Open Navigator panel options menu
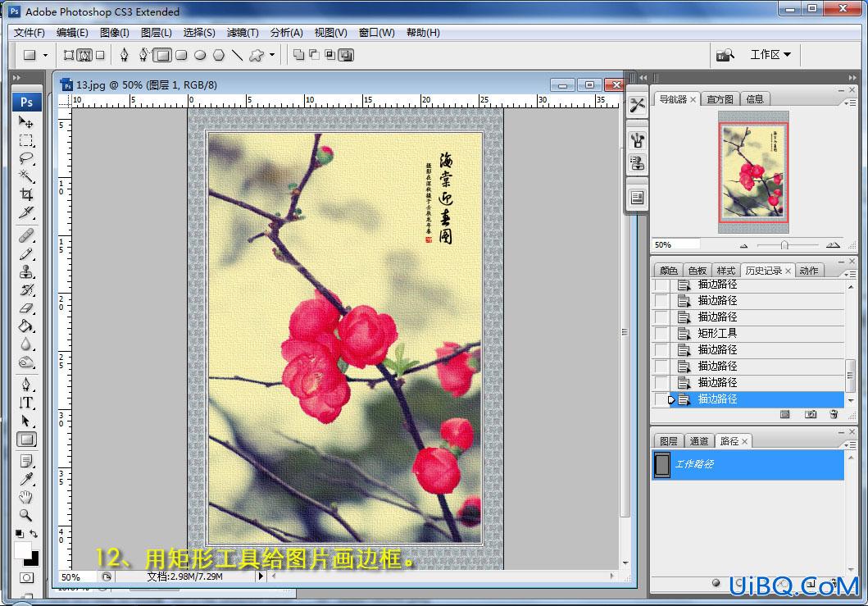This screenshot has height=606, width=868. 850,103
